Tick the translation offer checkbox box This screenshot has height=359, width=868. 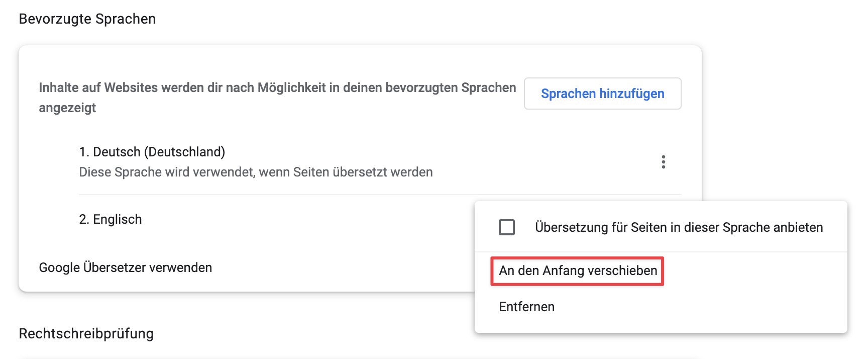point(506,227)
